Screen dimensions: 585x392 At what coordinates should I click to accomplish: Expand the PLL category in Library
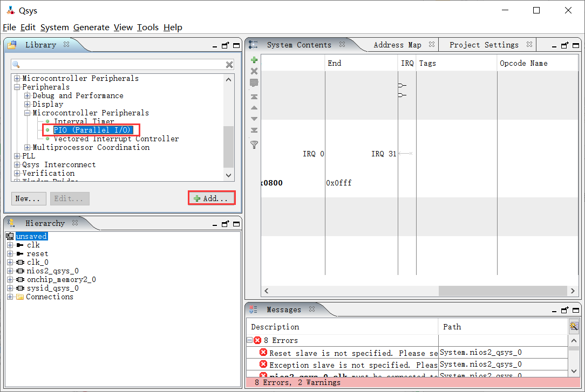pos(17,156)
